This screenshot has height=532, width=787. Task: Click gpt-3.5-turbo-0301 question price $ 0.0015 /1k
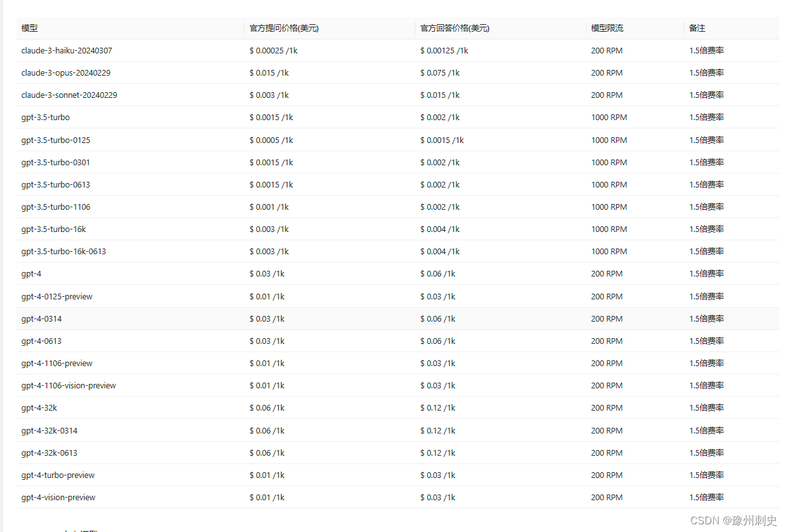(271, 162)
